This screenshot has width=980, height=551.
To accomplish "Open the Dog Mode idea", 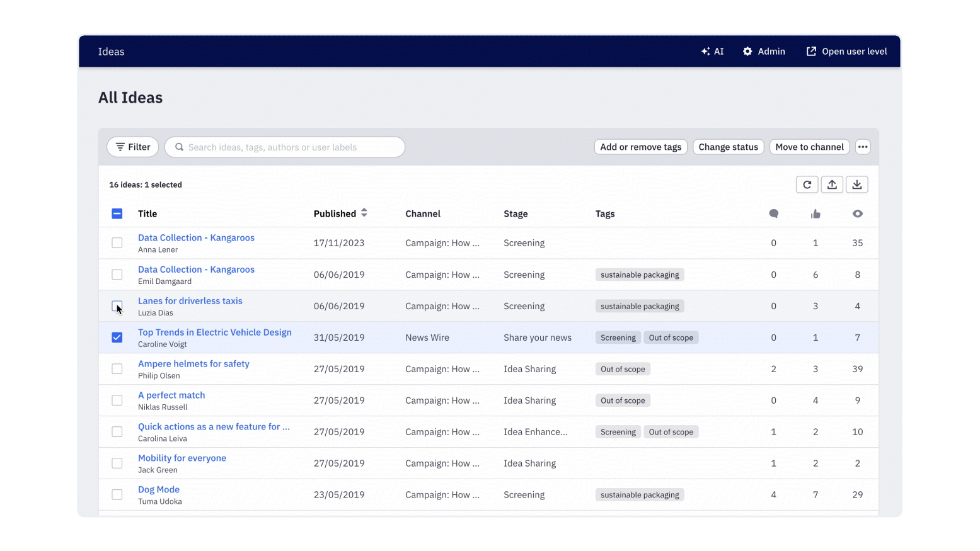I will click(159, 489).
